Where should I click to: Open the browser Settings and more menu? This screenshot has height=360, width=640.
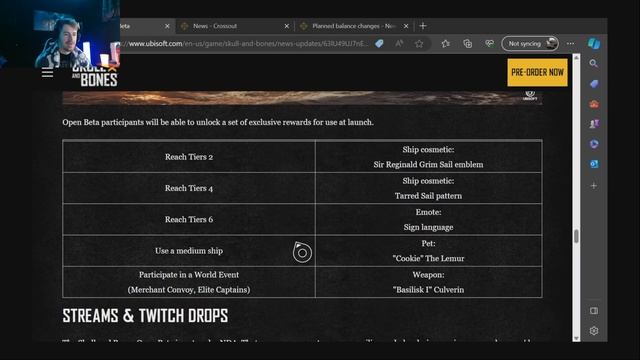coord(570,44)
